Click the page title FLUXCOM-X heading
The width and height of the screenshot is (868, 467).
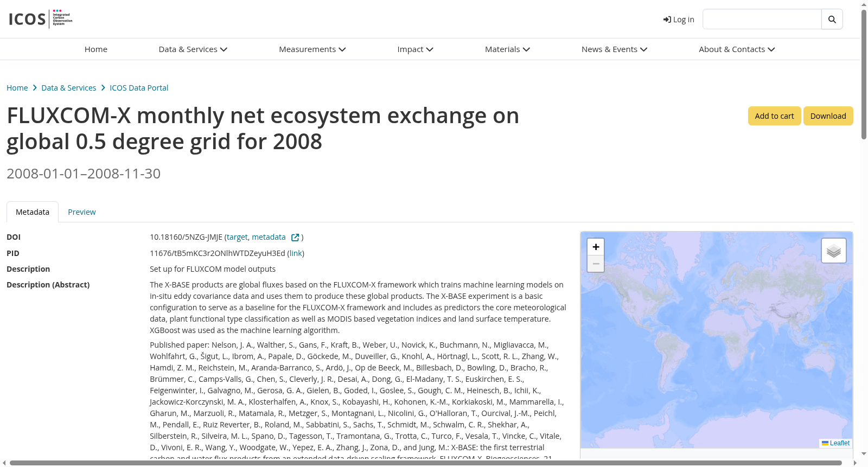tap(263, 129)
